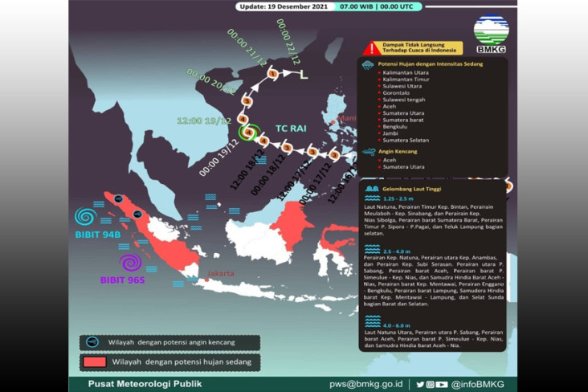Click 'Wilayah dengan potensi hujan sedang' legend text
Screen dimensions: 588x392
[182, 362]
